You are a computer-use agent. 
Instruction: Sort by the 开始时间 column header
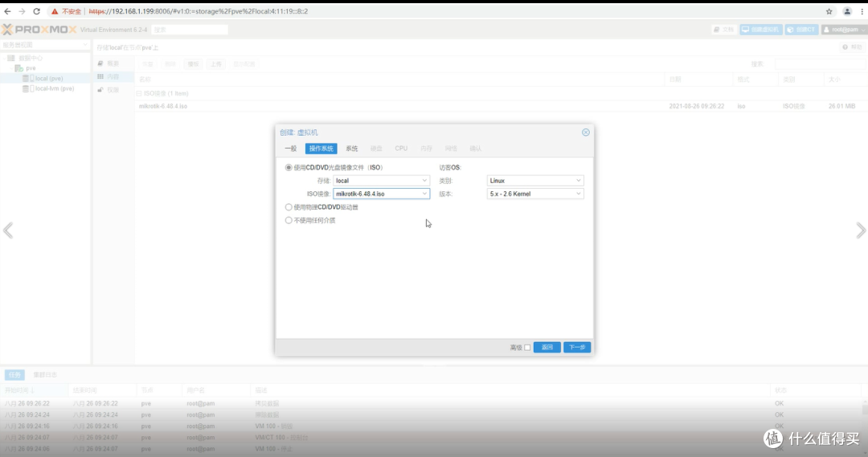coord(35,390)
